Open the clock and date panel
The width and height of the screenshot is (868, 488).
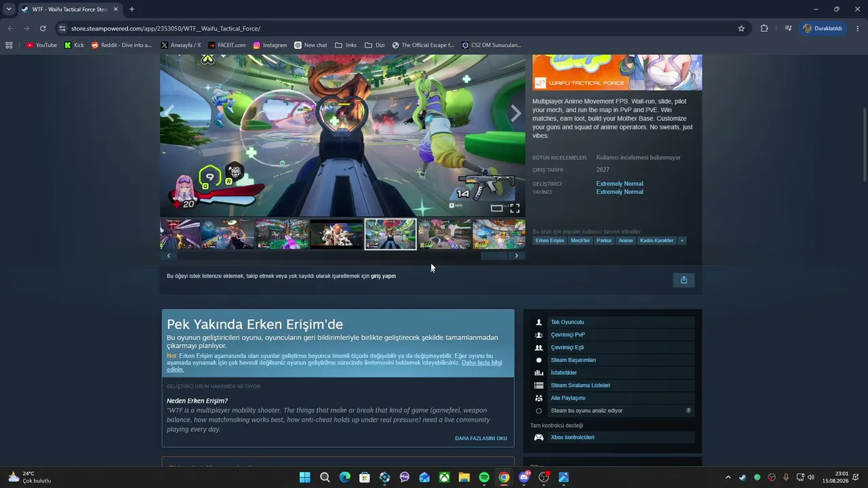835,477
